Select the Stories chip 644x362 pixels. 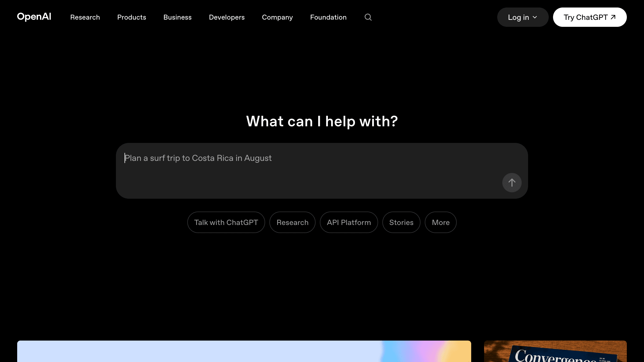point(401,222)
